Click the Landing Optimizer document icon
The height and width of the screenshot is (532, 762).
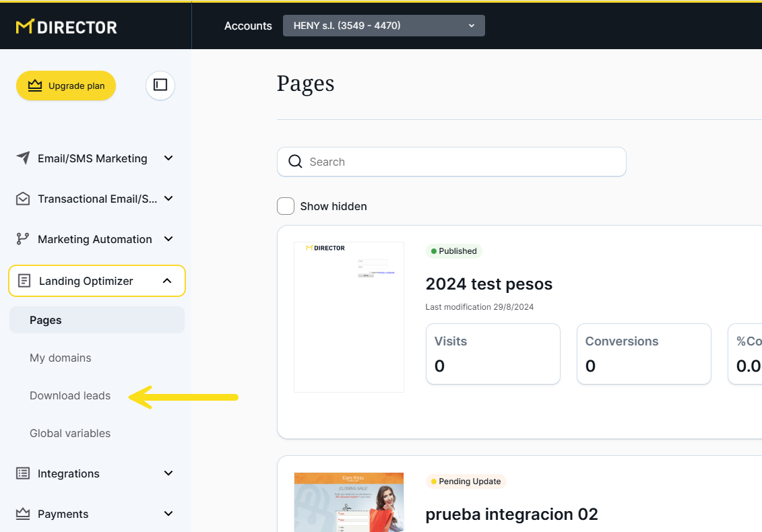pyautogui.click(x=24, y=281)
